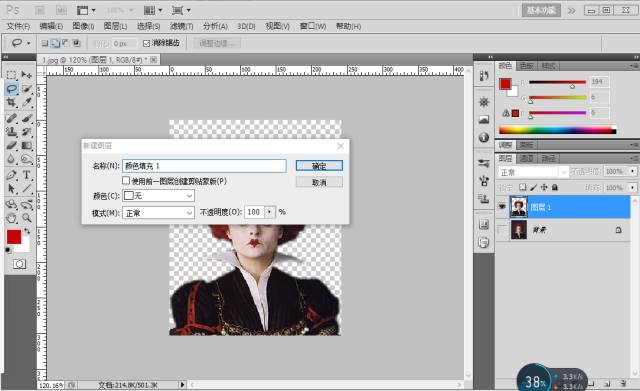Open the 滤镜 menu
This screenshot has height=391, width=640.
pyautogui.click(x=181, y=26)
